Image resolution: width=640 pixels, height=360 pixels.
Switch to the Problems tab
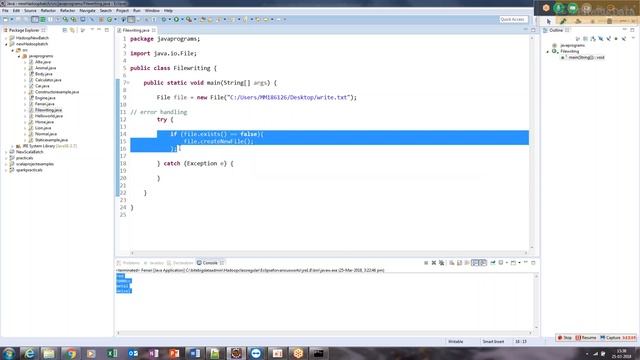[x=128, y=263]
